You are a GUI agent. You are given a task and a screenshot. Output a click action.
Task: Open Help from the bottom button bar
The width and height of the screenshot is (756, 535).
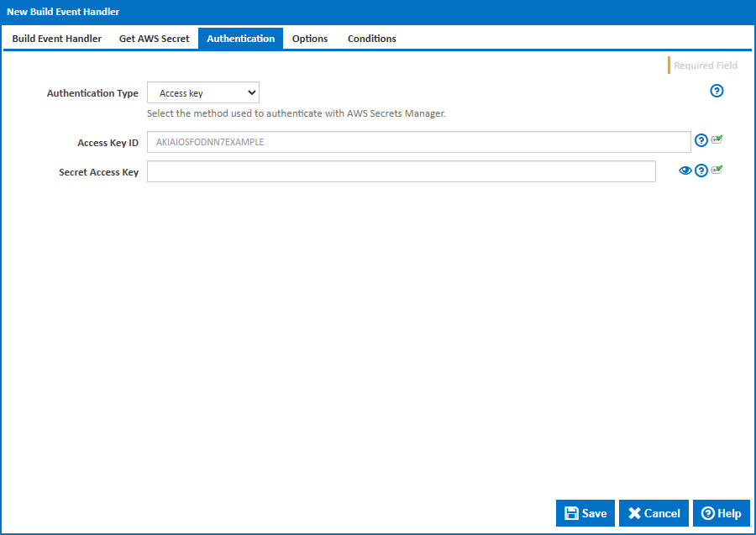pos(721,513)
